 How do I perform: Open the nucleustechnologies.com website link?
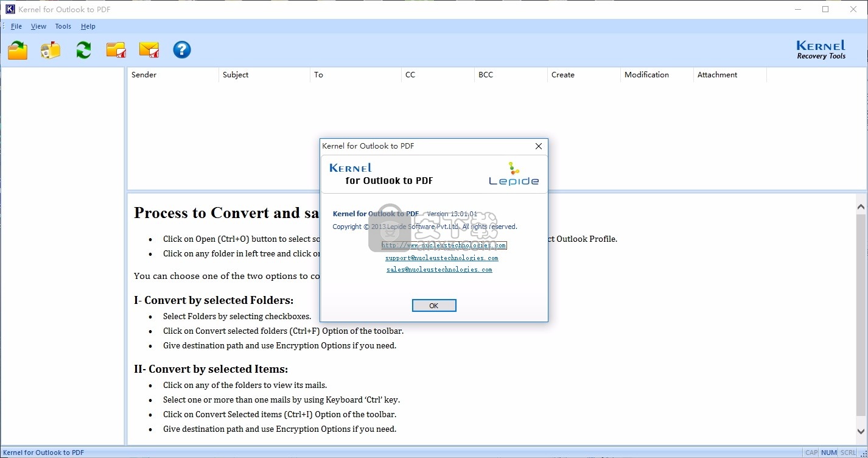point(444,245)
